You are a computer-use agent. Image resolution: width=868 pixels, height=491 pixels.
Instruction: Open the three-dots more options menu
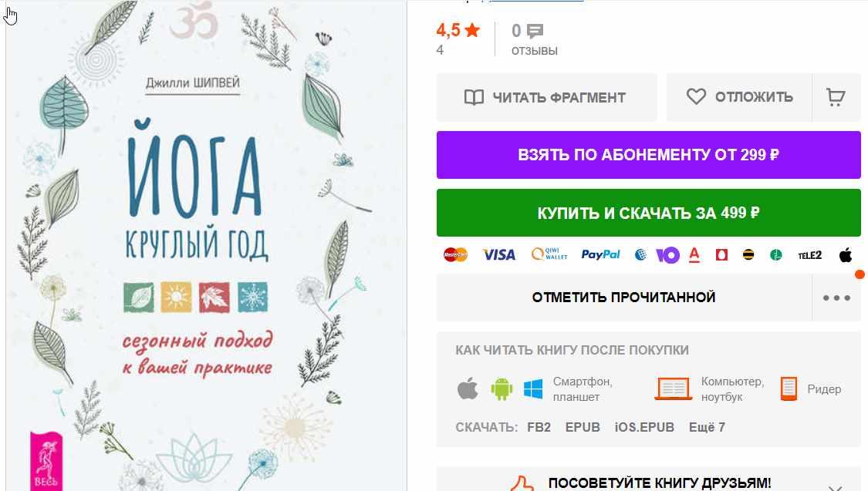836,298
